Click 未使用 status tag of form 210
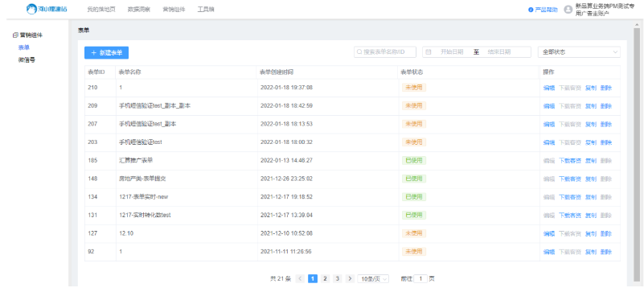The width and height of the screenshot is (644, 292). 413,88
